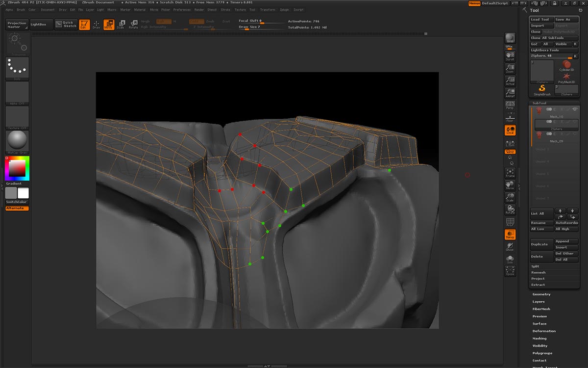Toggle the Floor grid
This screenshot has width=588, height=368.
tap(510, 117)
